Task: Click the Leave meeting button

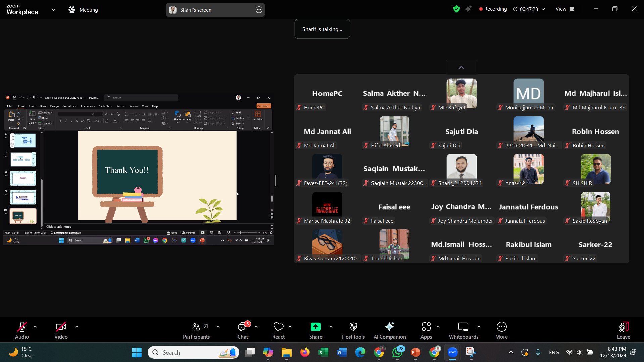Action: pyautogui.click(x=623, y=330)
